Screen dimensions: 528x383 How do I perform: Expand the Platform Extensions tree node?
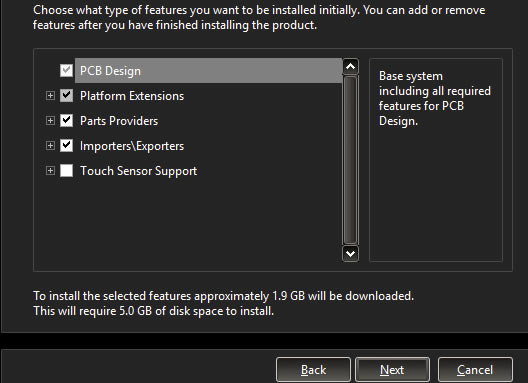tap(50, 96)
